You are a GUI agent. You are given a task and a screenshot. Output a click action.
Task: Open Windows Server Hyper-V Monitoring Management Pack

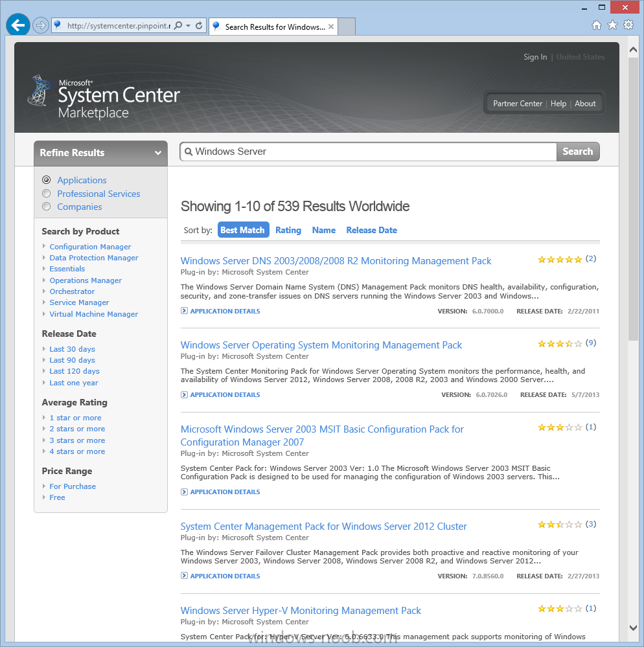click(x=301, y=611)
